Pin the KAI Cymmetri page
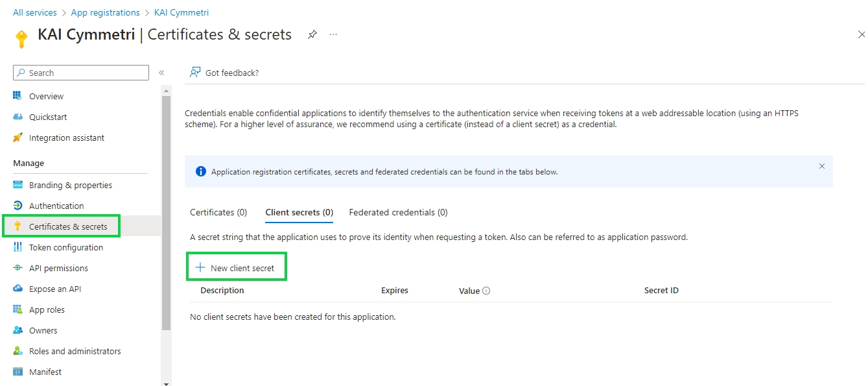Image resolution: width=868 pixels, height=386 pixels. [x=312, y=35]
